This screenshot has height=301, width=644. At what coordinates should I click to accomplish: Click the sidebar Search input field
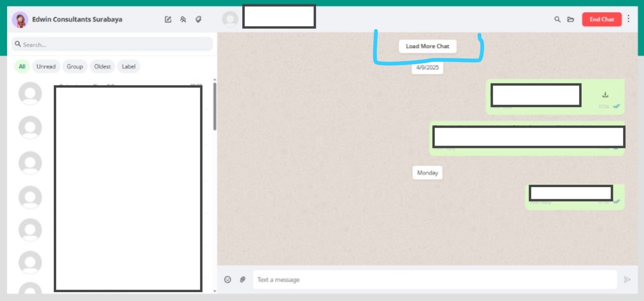click(x=113, y=44)
